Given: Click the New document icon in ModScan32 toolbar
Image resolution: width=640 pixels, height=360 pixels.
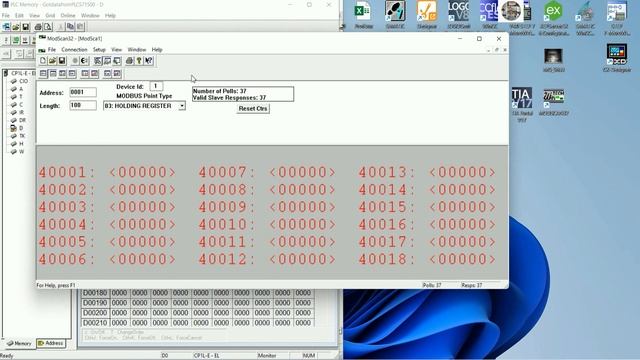Looking at the screenshot, I should pos(43,61).
